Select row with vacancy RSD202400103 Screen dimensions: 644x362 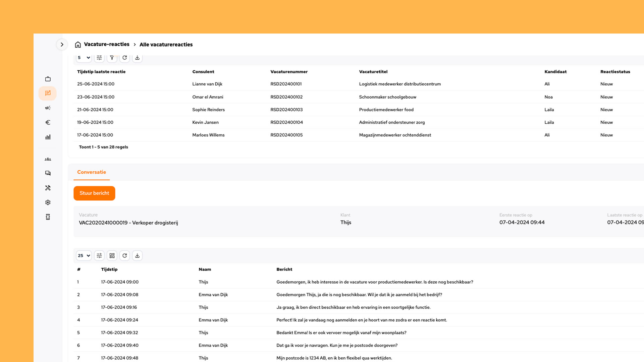click(x=286, y=110)
